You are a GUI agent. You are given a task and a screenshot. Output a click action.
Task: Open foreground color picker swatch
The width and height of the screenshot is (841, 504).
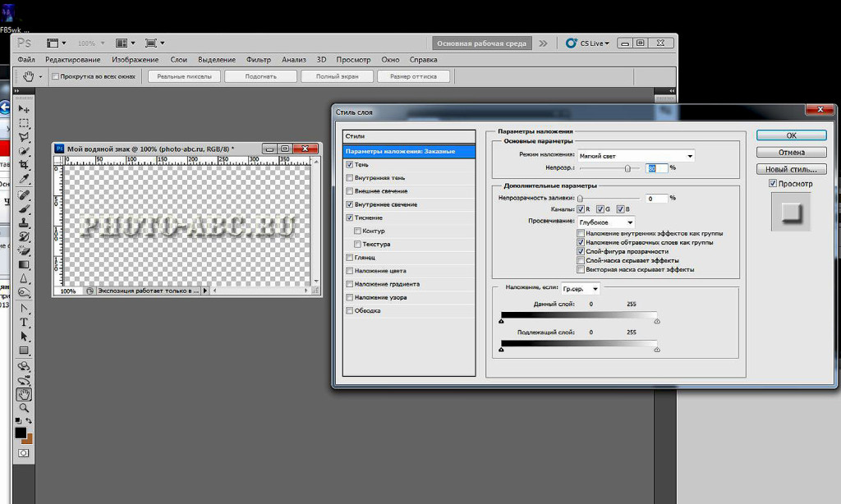[x=21, y=433]
